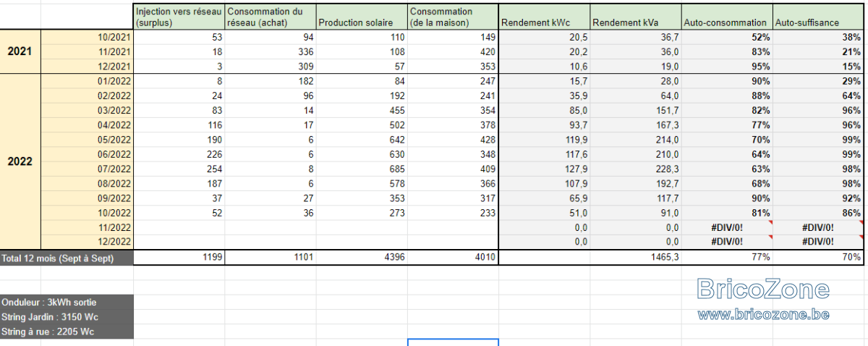Viewport: 868px width, 346px height.
Task: Click the '10/2021' month cell
Action: click(88, 38)
